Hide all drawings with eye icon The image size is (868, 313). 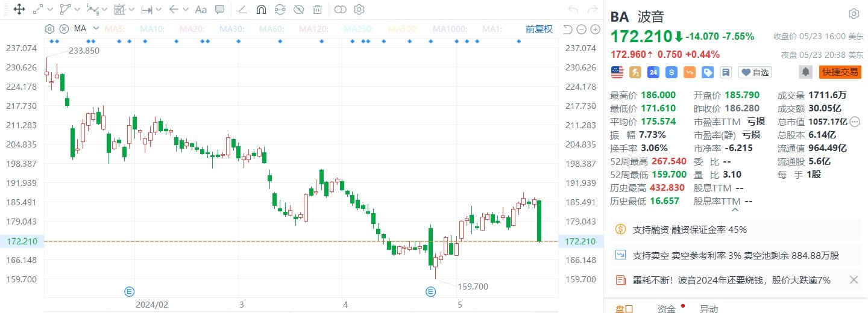coord(298,10)
